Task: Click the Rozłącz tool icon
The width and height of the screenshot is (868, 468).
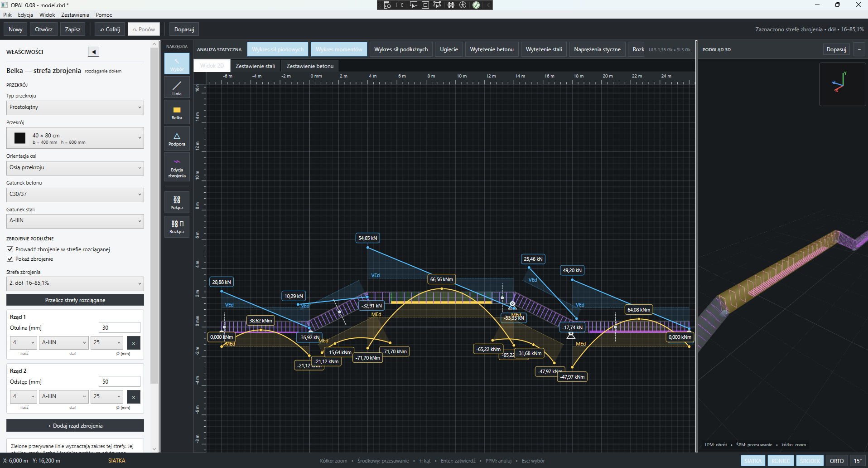Action: 177,226
